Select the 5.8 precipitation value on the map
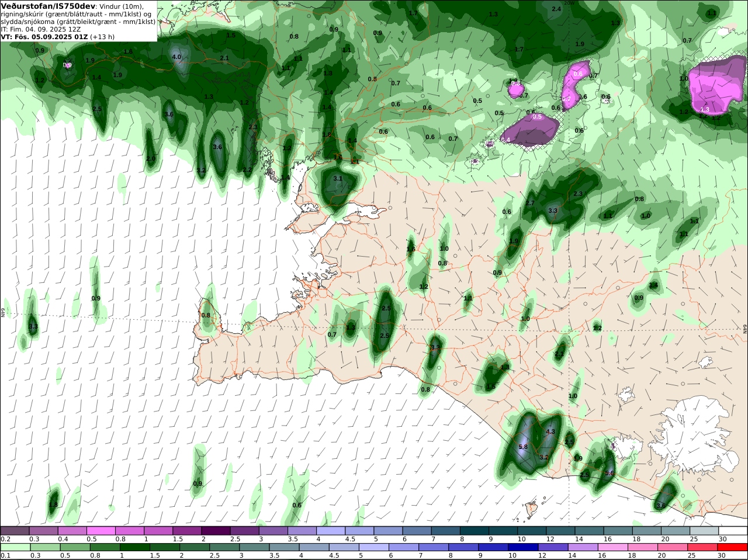The width and height of the screenshot is (748, 560). pos(523,447)
